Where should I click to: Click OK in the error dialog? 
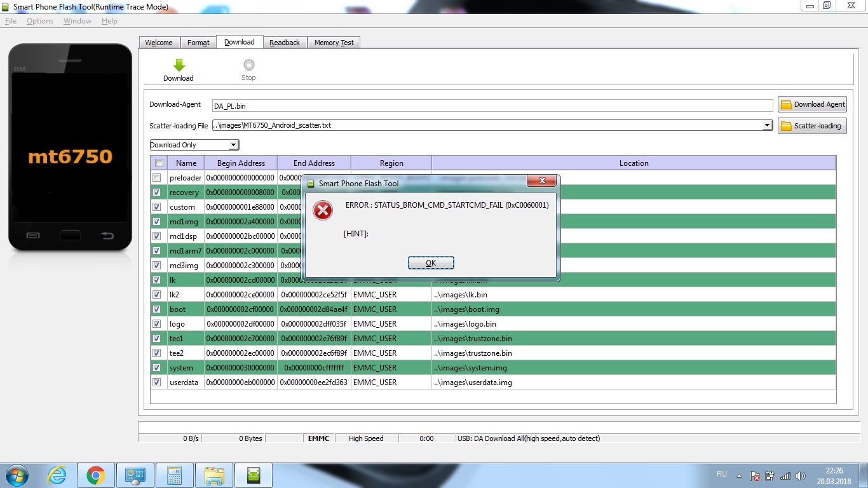[431, 263]
